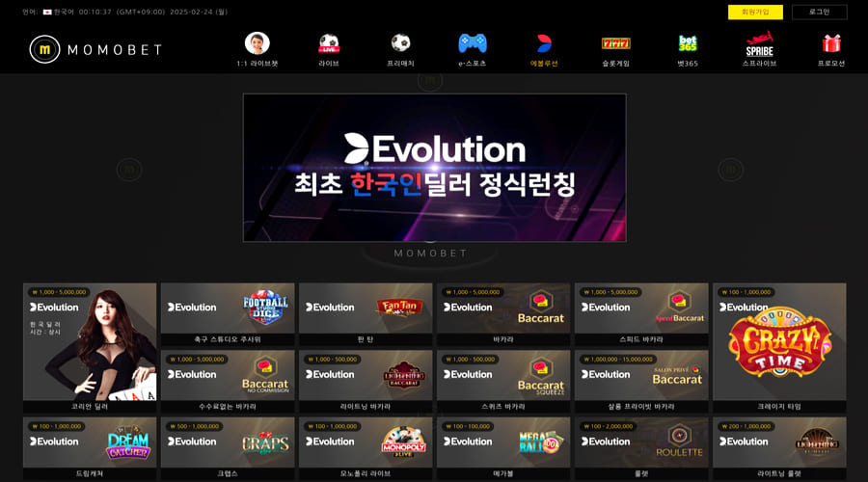Open the Baccarat Squeeze 스퀴즈 바카라 card
The height and width of the screenshot is (482, 868).
click(x=503, y=382)
